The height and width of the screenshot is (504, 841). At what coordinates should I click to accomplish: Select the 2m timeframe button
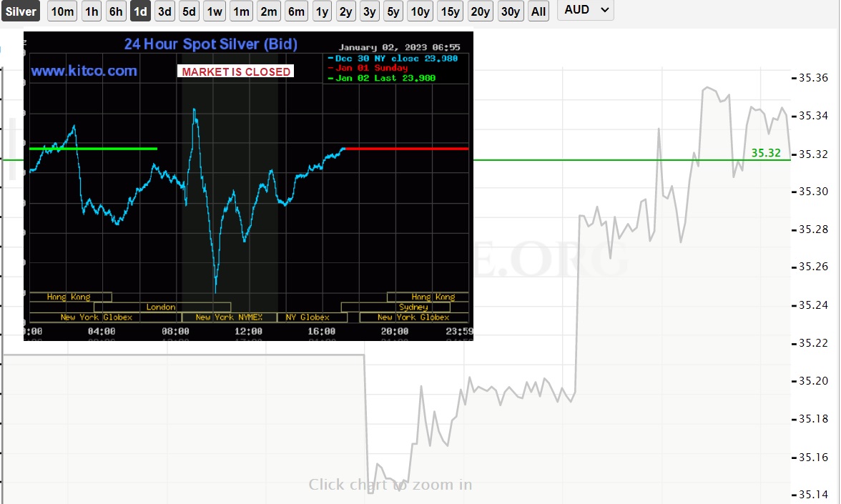268,11
